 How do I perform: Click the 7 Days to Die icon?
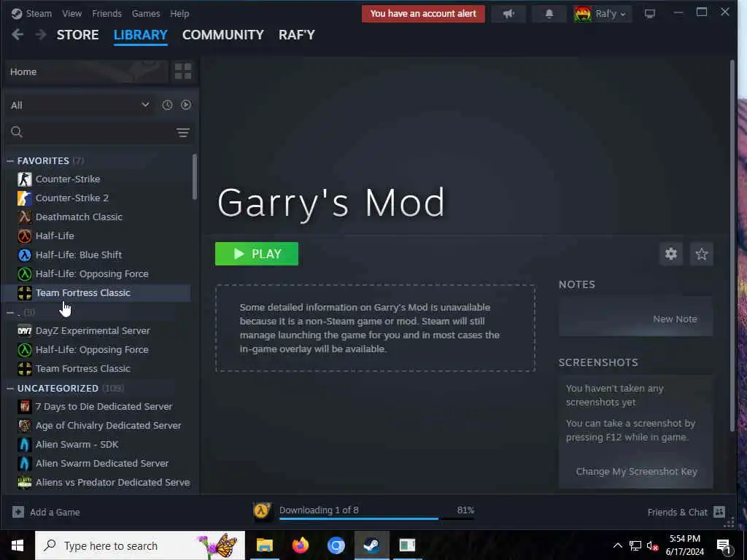point(25,407)
